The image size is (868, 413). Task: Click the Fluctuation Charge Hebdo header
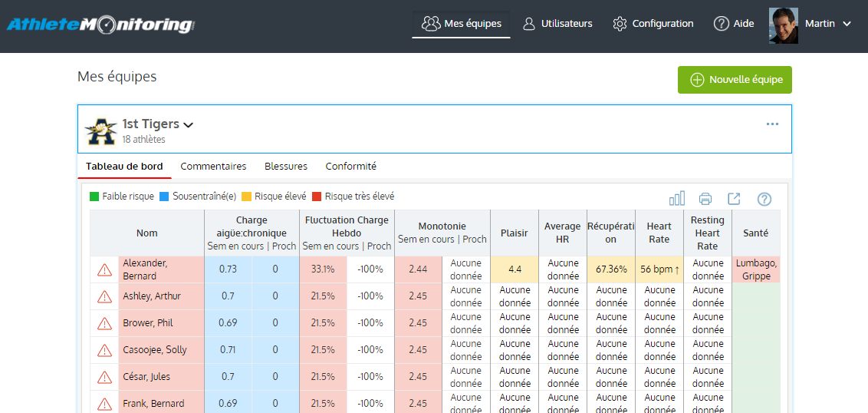click(347, 233)
